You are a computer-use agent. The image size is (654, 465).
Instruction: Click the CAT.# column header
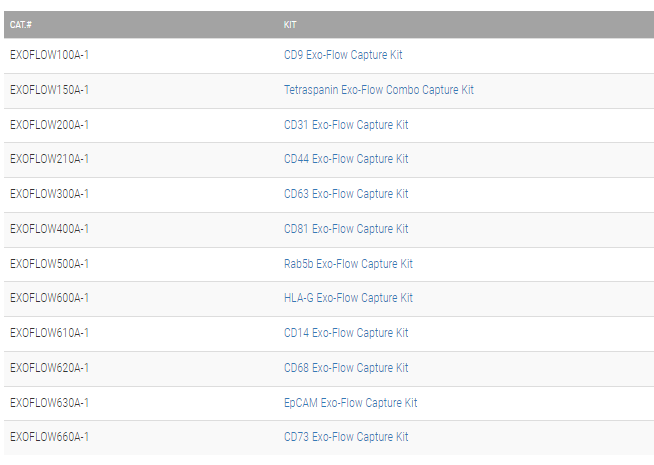[20, 24]
